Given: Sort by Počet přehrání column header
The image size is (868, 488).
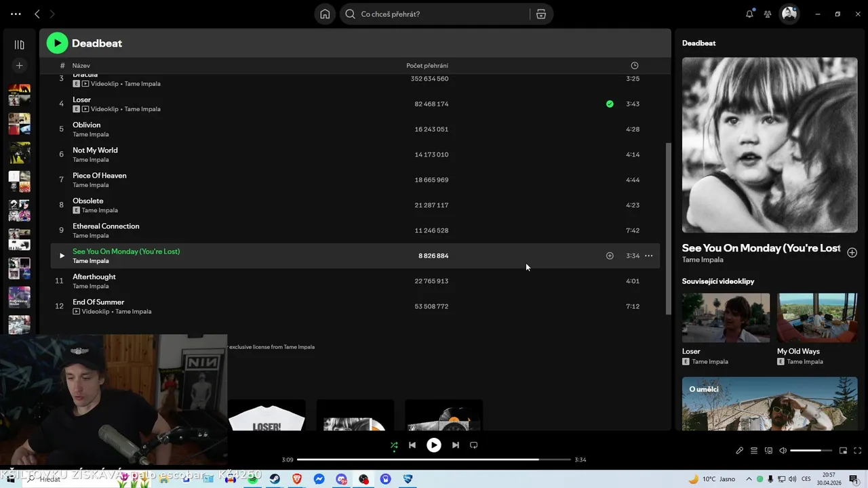Looking at the screenshot, I should click(x=427, y=66).
